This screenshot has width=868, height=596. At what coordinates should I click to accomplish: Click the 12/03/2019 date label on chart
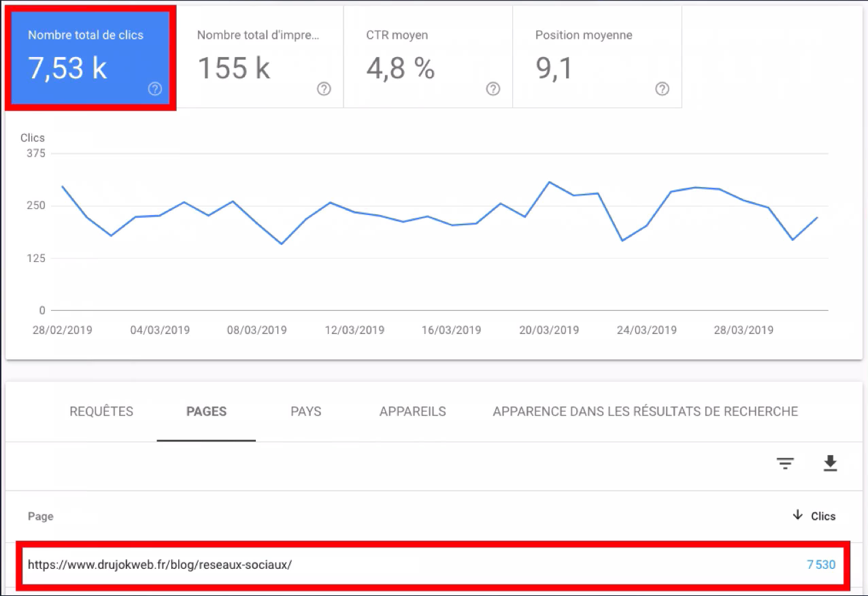[x=354, y=330]
